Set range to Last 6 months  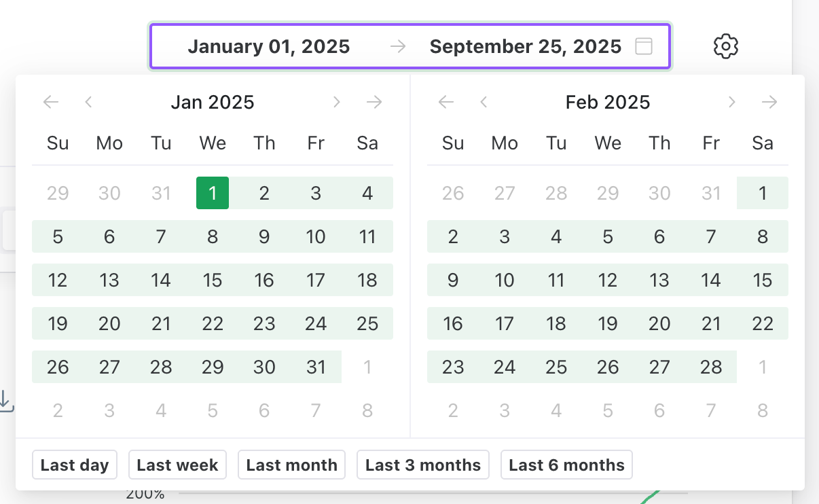[566, 465]
